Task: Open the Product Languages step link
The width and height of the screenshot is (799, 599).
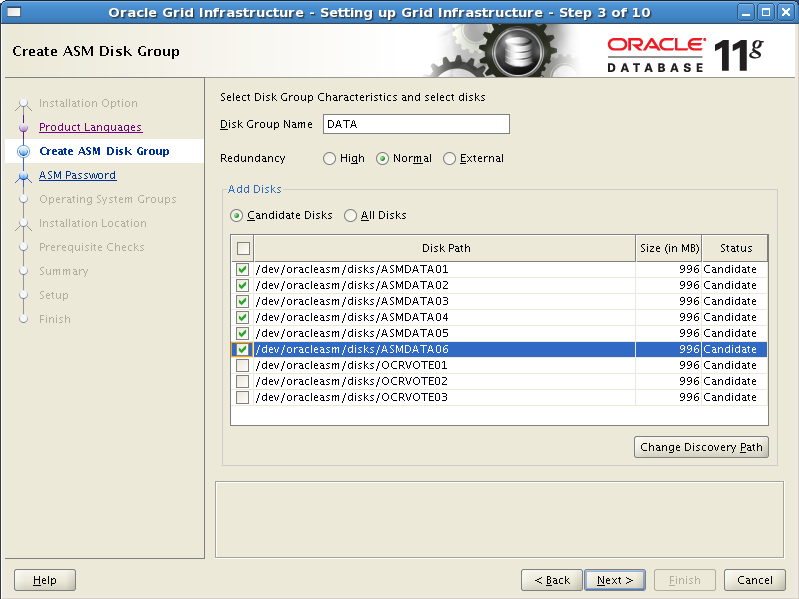Action: [x=91, y=127]
